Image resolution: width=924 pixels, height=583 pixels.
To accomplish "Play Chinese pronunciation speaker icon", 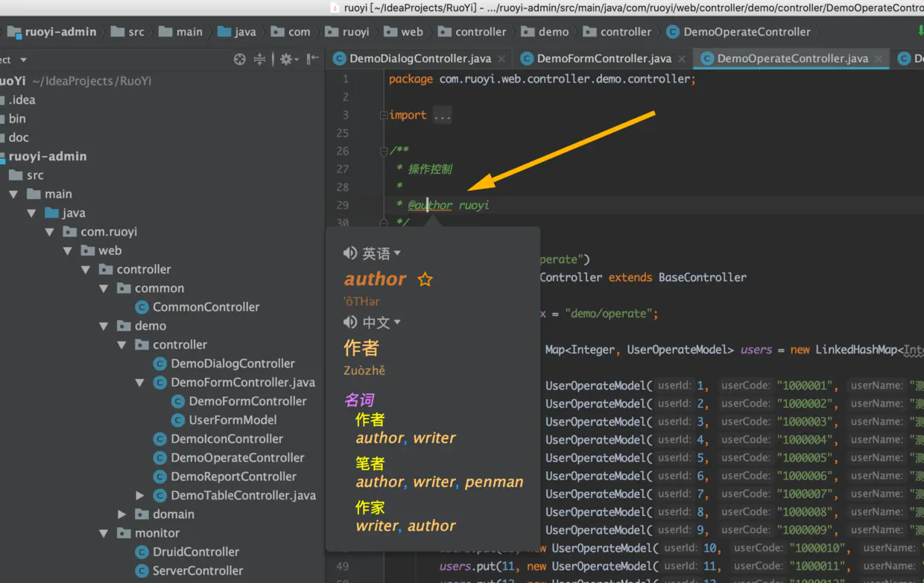I will point(349,322).
